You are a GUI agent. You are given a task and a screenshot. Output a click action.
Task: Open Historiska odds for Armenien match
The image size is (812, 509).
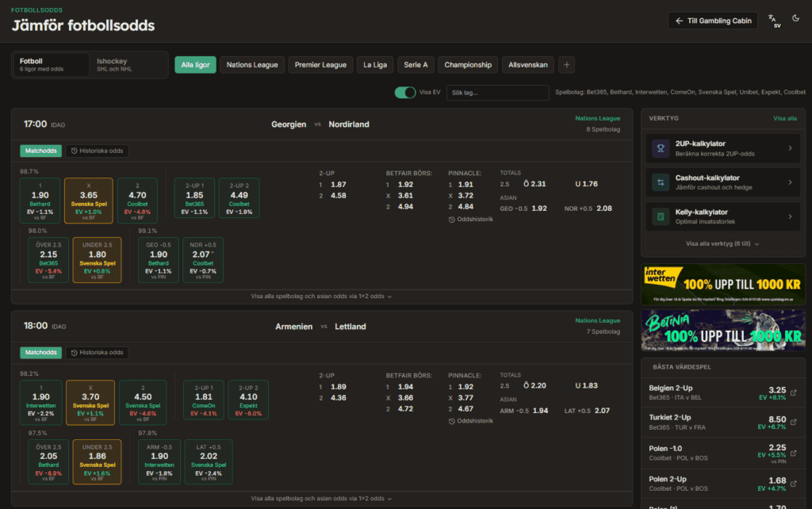[x=98, y=353]
